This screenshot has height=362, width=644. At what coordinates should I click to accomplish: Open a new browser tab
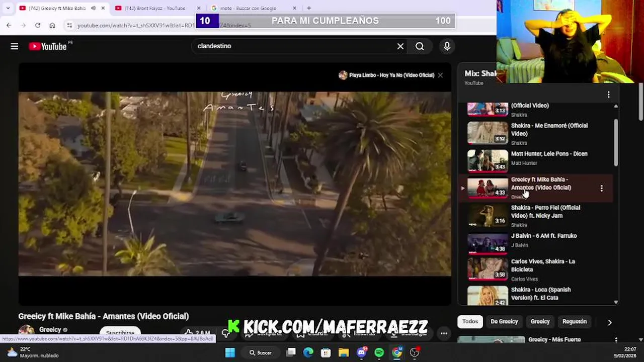click(309, 8)
